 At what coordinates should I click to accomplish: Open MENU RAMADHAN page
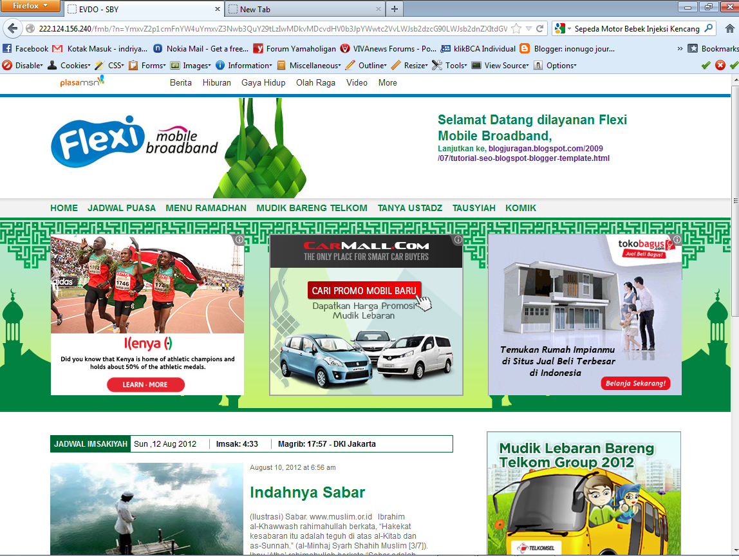206,208
